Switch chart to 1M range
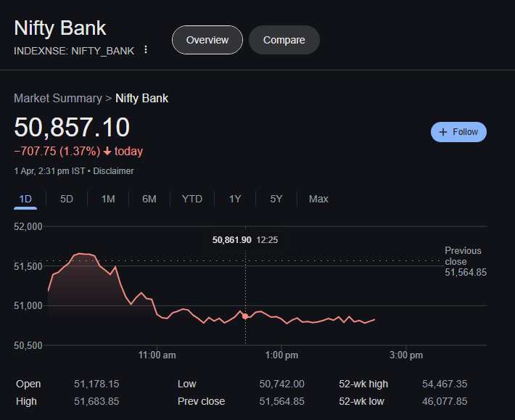The width and height of the screenshot is (515, 420). click(108, 199)
